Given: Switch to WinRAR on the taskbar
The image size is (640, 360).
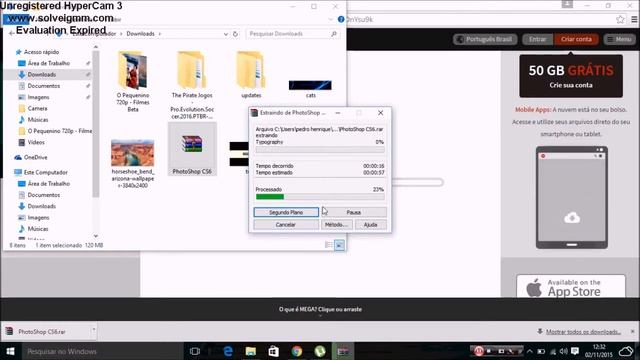Looking at the screenshot, I should coord(343,351).
